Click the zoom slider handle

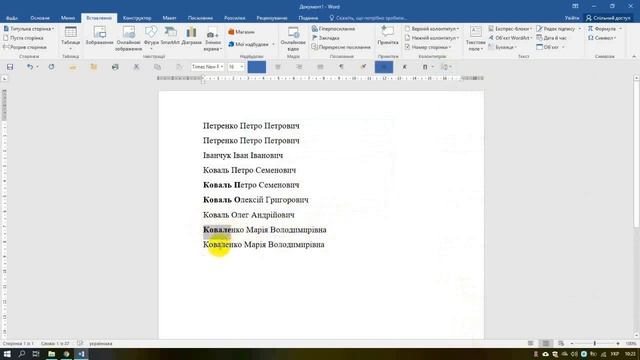tap(595, 344)
